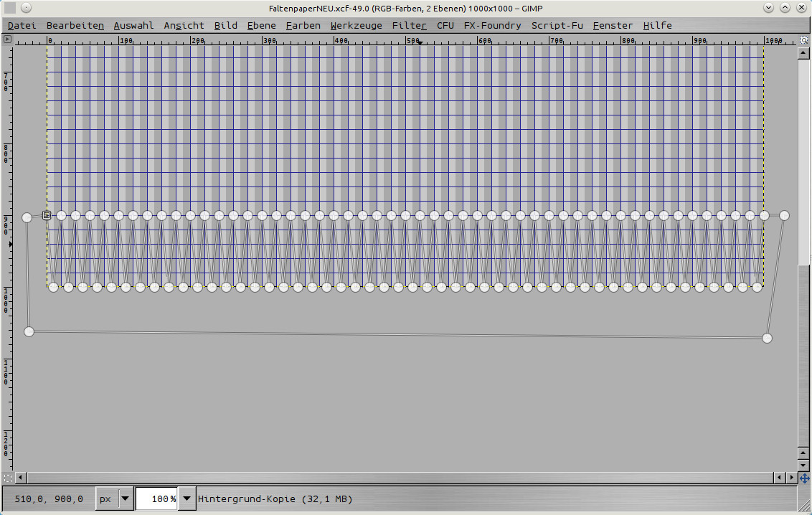The height and width of the screenshot is (515, 812).
Task: Expand the zoom percentage dropdown arrow
Action: (x=187, y=499)
